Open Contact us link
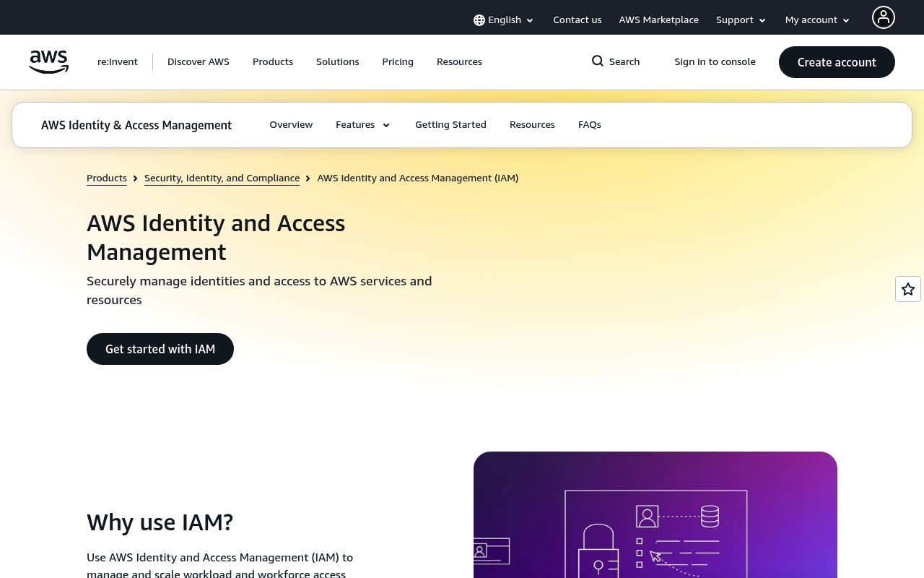The image size is (924, 578). (577, 20)
